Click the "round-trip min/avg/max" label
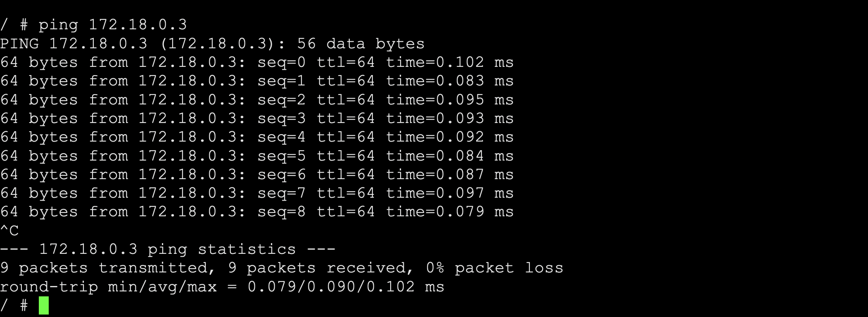Viewport: 868px width, 317px height. pos(108,287)
